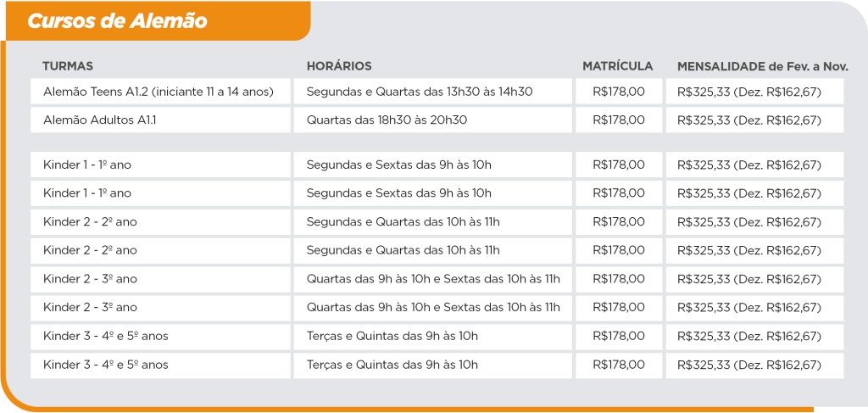
Task: Select the first Kinder 1 - 1º ano row
Action: 87,165
